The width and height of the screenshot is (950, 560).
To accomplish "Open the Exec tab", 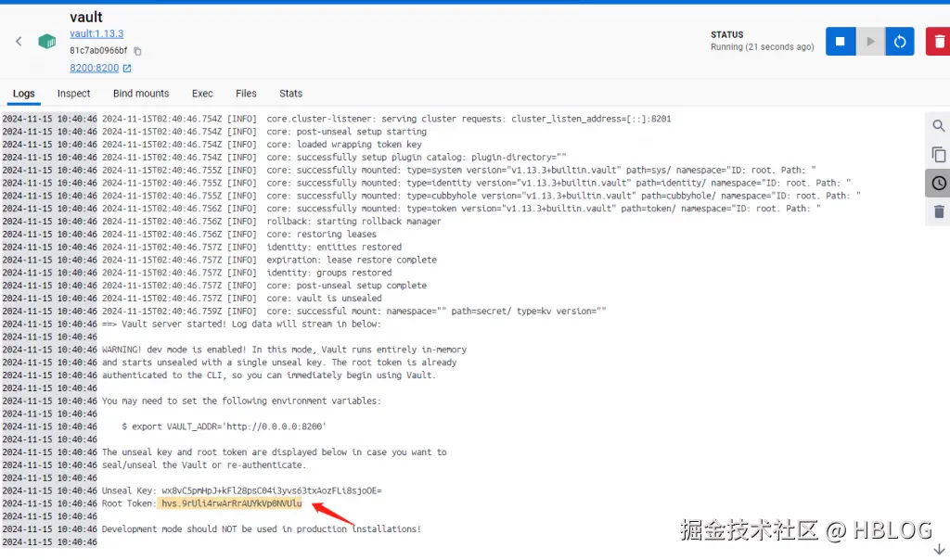I will tap(202, 93).
